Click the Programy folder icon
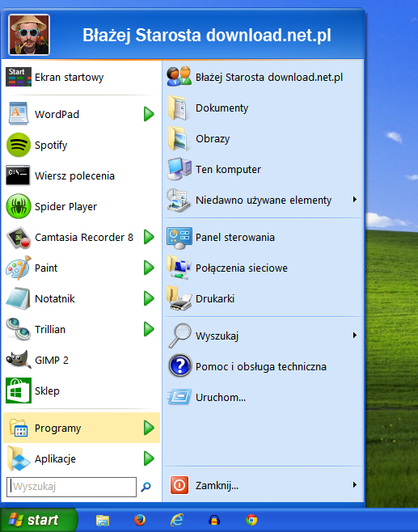This screenshot has height=532, width=418. pyautogui.click(x=19, y=428)
